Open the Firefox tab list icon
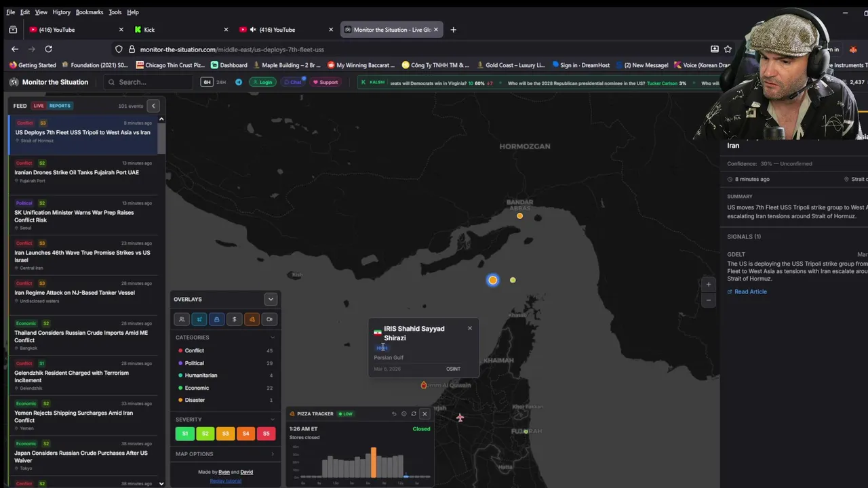Image resolution: width=868 pixels, height=488 pixels. click(x=13, y=30)
